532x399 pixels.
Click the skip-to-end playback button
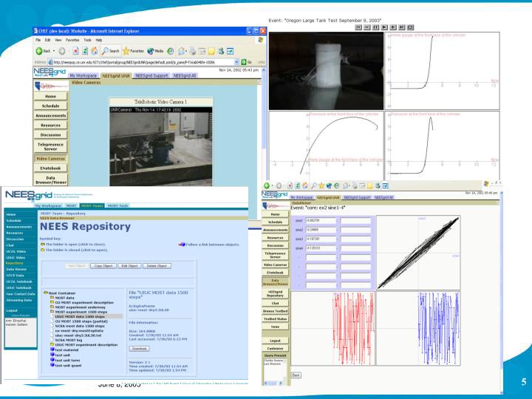(401, 27)
